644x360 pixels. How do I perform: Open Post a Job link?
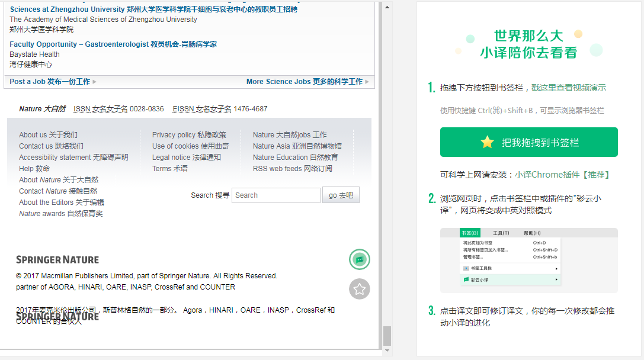[50, 82]
